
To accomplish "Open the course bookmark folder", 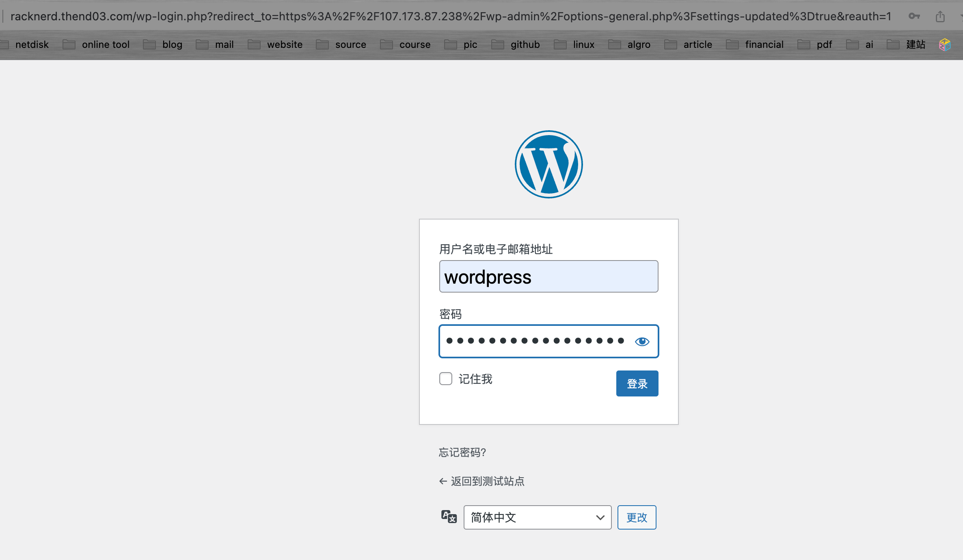I will click(406, 45).
